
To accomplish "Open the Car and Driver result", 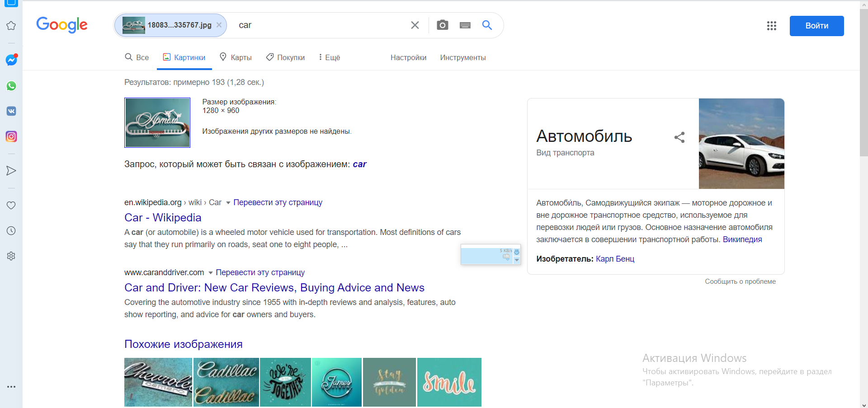I will pos(274,287).
